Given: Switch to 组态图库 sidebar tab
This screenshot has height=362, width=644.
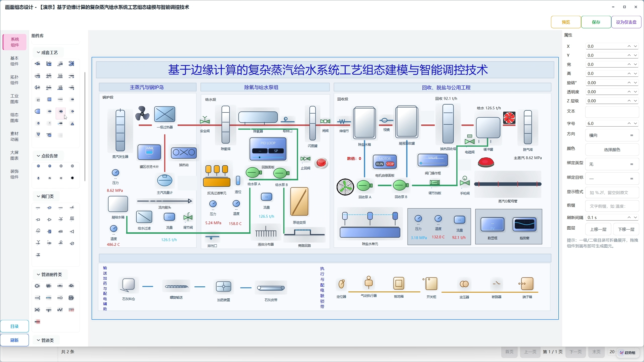Looking at the screenshot, I should click(15, 117).
